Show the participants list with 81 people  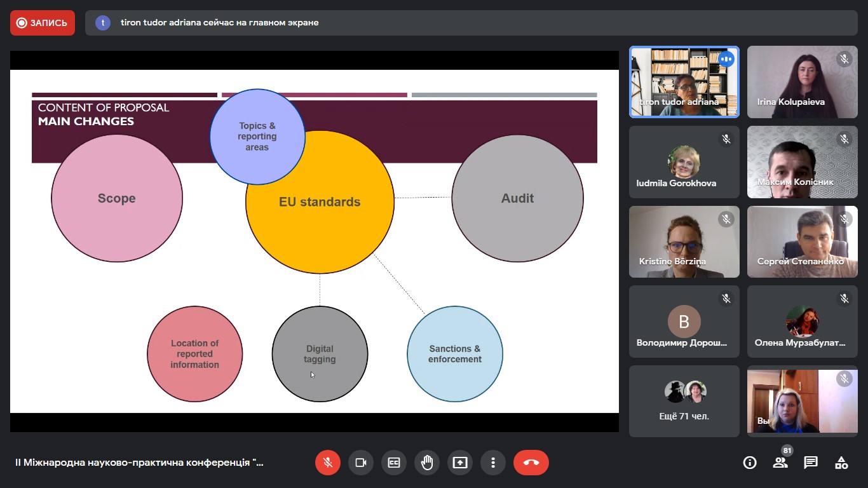coord(780,463)
